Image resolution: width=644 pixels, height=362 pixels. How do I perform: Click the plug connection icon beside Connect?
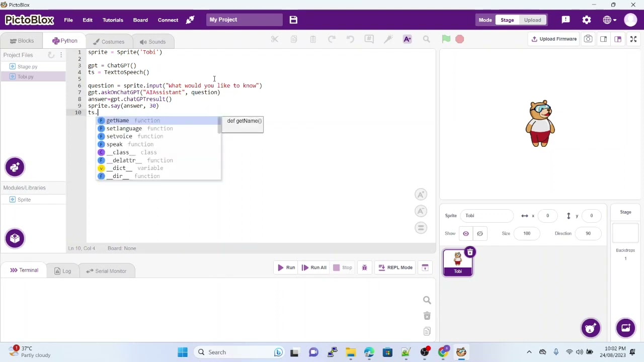190,20
